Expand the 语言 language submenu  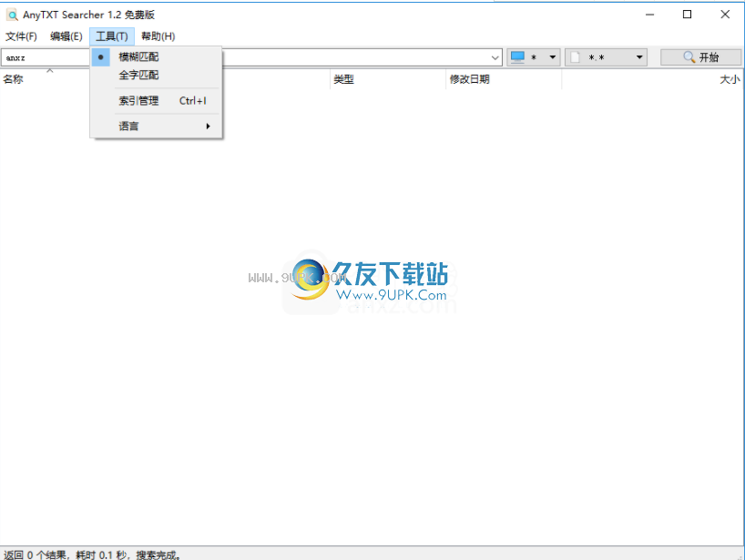coord(157,127)
